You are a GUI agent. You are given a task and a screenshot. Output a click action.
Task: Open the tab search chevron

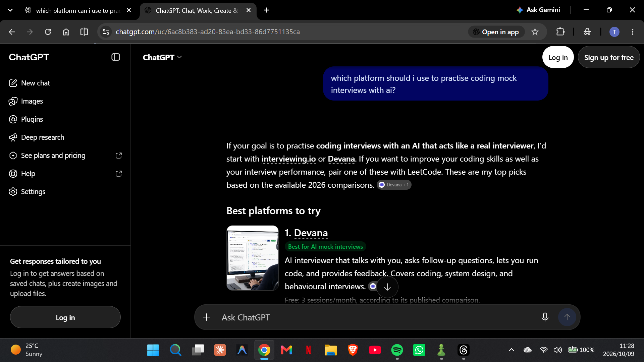(x=10, y=10)
